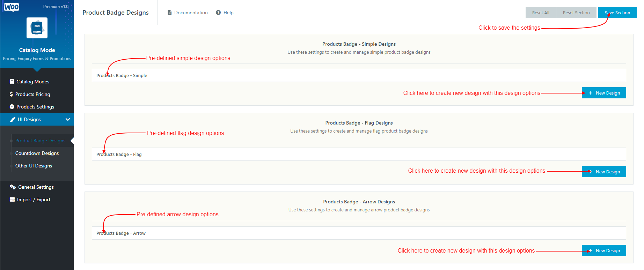Screen dimensions: 644x270
Task: Click 'Pricing, Enquiry Forms & Promotions' subtitle
Action: tap(37, 59)
